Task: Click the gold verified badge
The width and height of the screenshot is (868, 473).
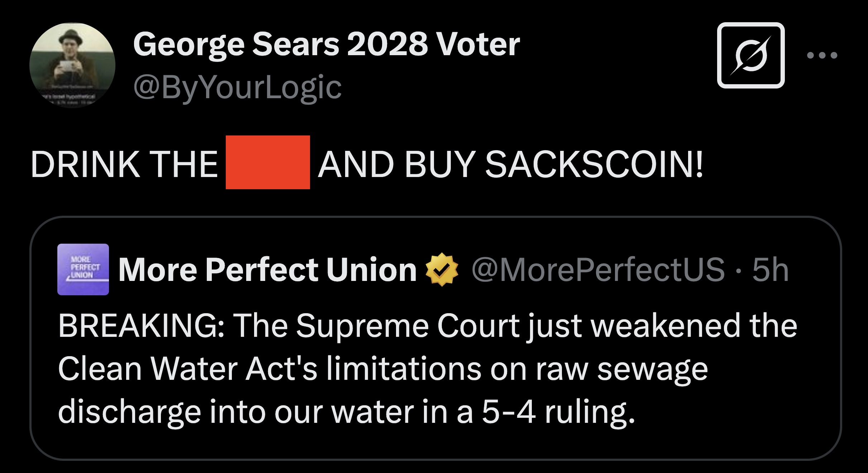Action: point(442,269)
